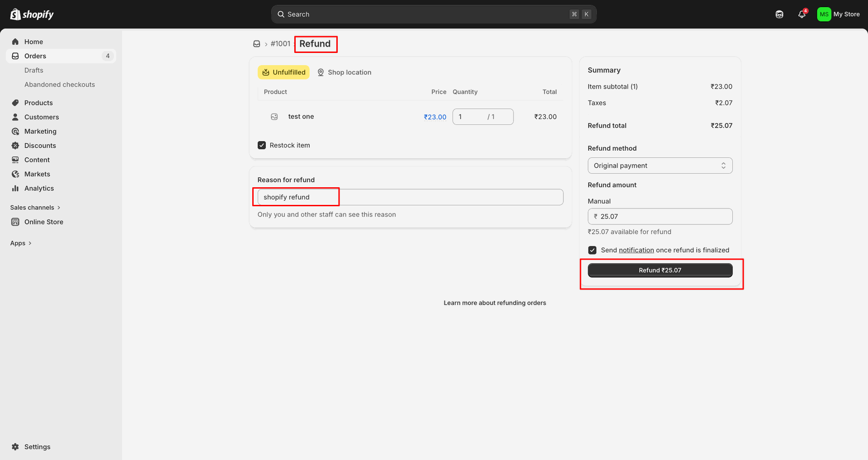Navigate to order #1001 breadcrumb

pos(280,44)
